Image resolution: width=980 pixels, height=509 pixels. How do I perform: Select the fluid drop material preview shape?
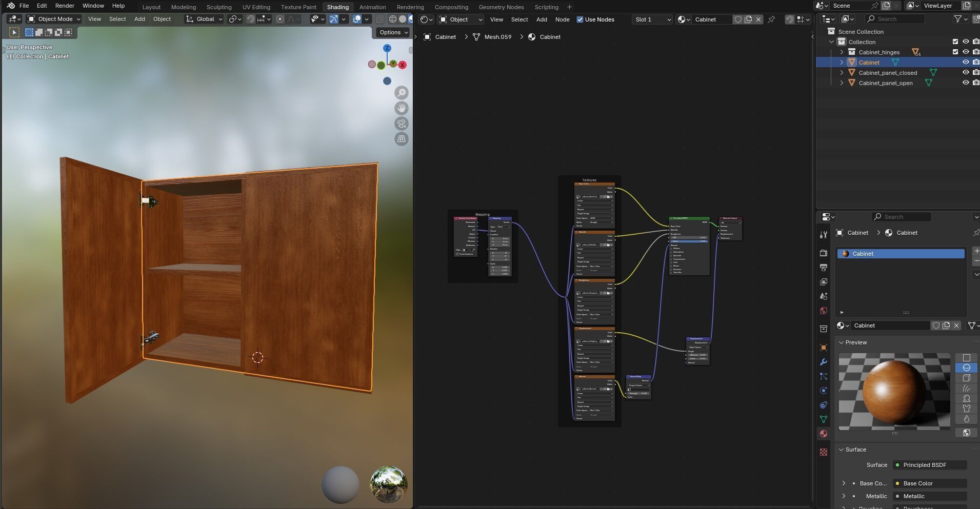(x=966, y=419)
